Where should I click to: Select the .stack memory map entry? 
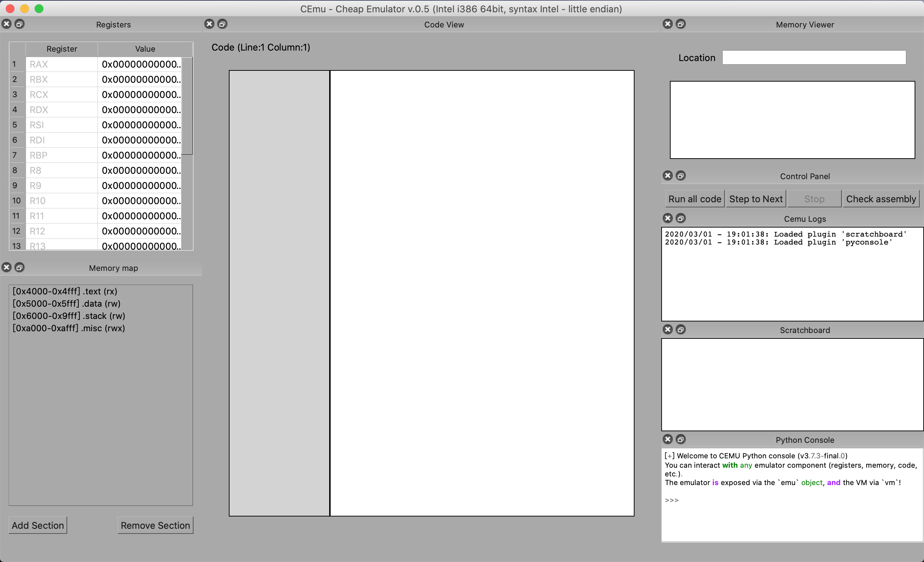(x=69, y=316)
